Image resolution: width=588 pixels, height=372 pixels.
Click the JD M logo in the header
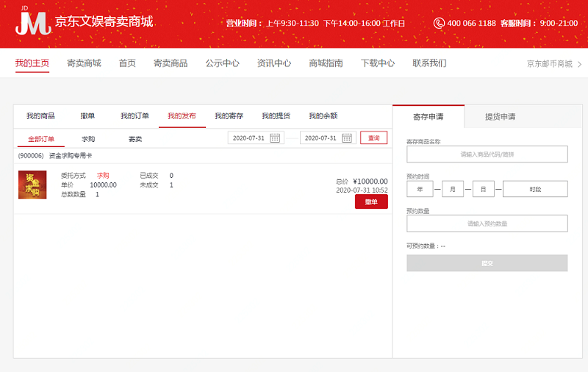(x=32, y=21)
